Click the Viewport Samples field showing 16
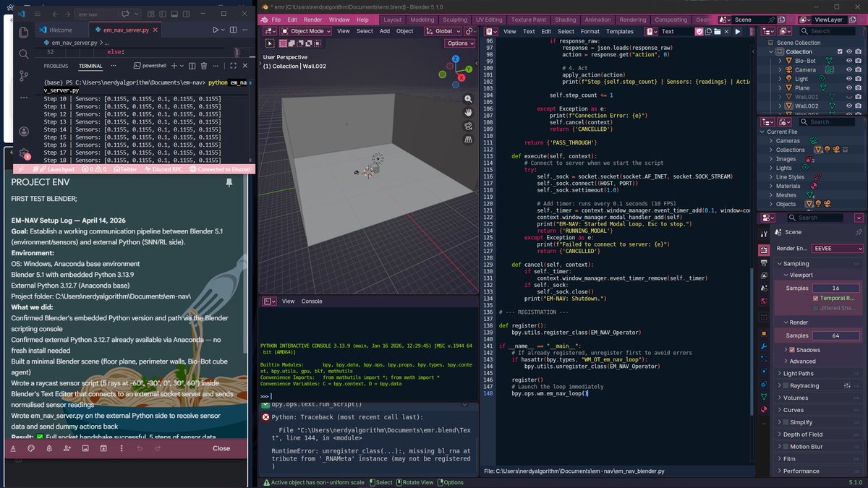The image size is (868, 488). click(x=835, y=288)
